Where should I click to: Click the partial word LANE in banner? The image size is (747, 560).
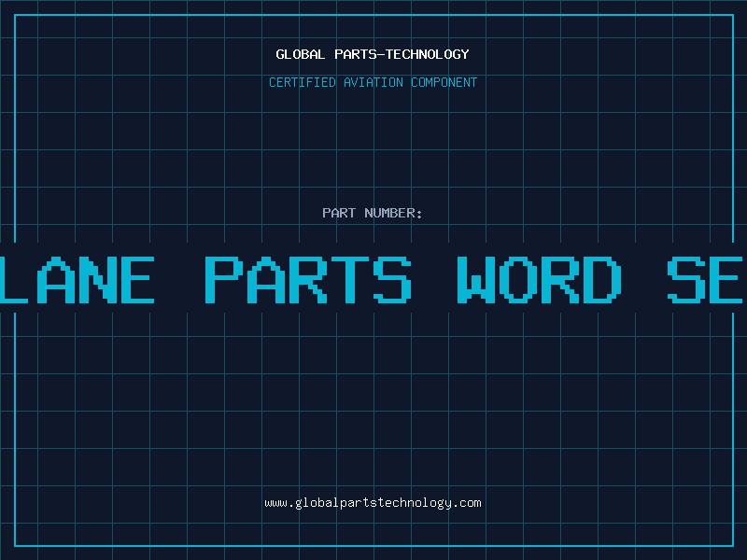point(78,280)
